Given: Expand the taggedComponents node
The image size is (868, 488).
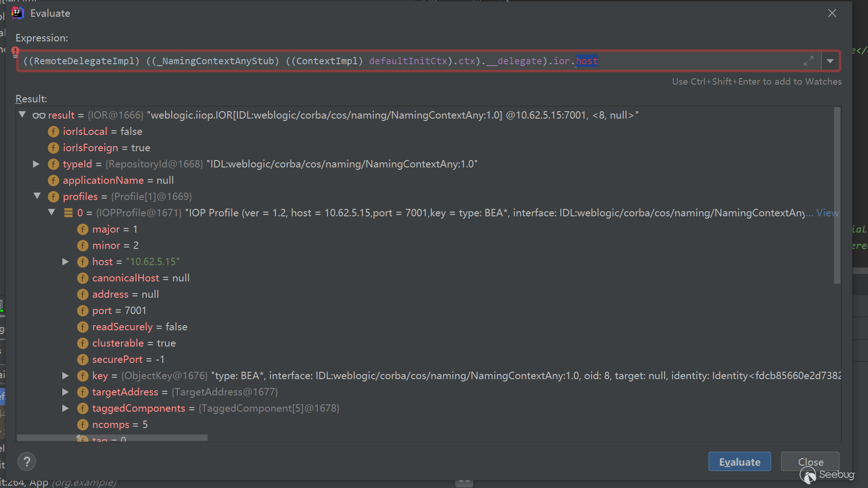Looking at the screenshot, I should click(x=66, y=408).
